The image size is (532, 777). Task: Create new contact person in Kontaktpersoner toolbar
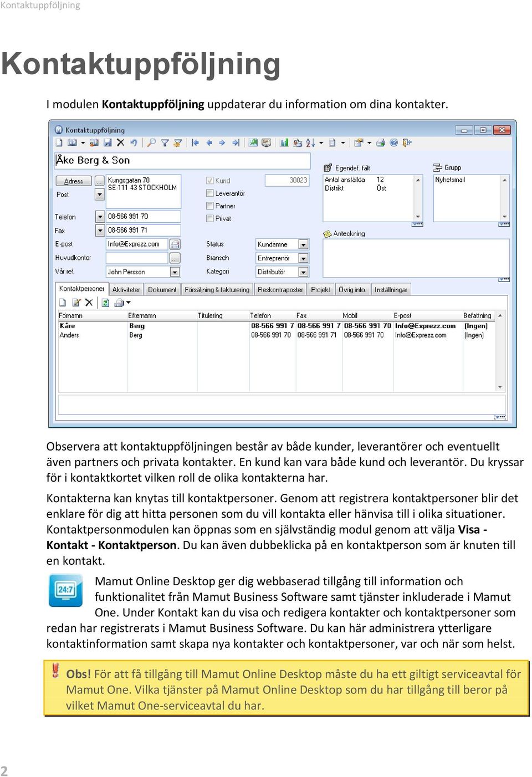click(63, 303)
